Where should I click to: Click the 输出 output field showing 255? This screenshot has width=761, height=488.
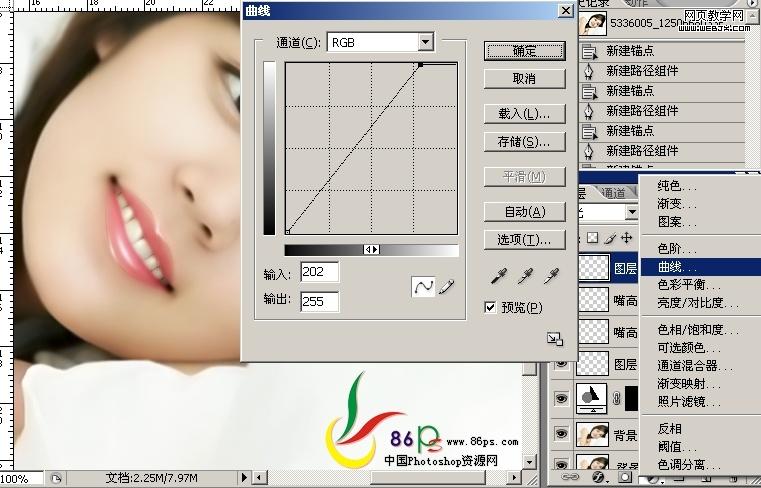319,302
